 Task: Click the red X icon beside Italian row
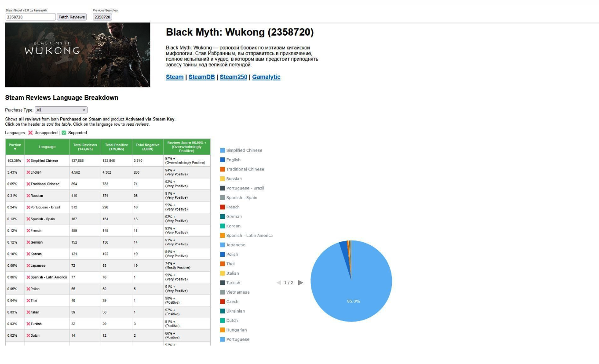click(28, 312)
